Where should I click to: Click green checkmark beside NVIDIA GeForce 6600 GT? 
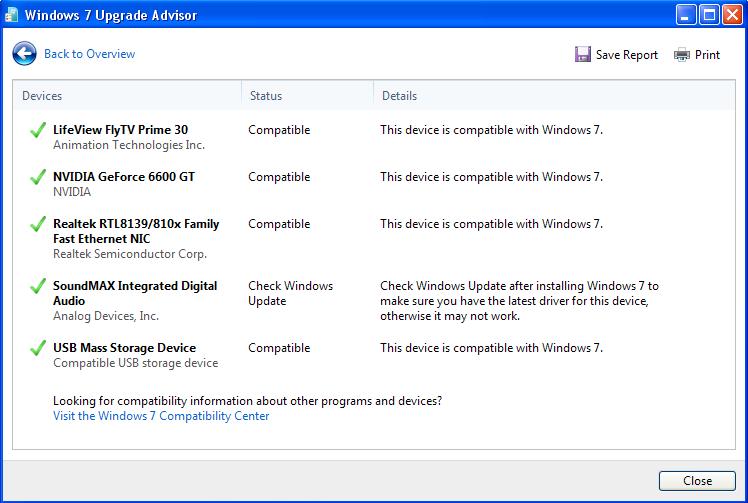coord(38,177)
